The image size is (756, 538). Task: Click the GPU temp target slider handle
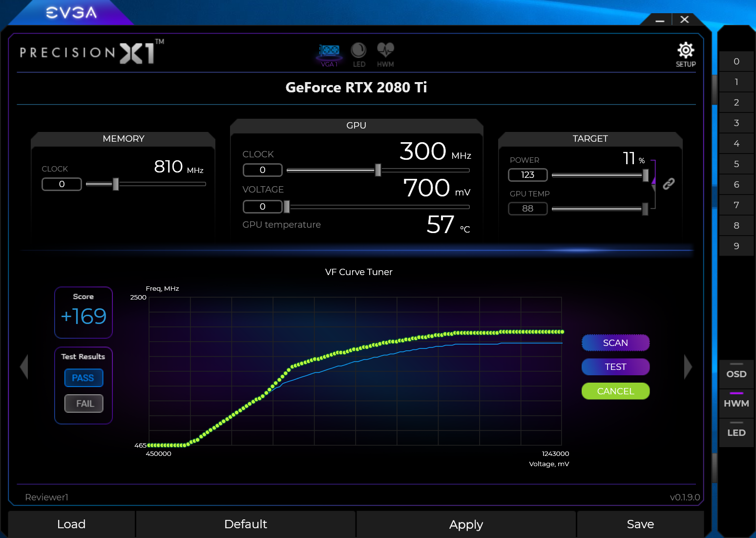click(645, 209)
